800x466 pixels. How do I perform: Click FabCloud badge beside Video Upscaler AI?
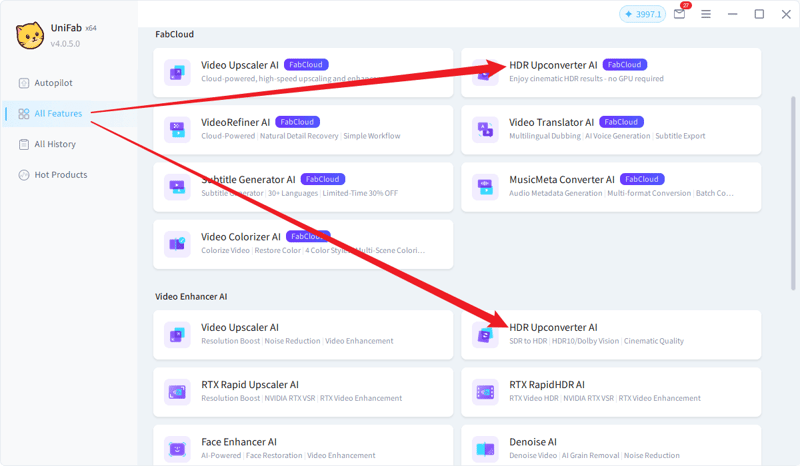(x=306, y=65)
